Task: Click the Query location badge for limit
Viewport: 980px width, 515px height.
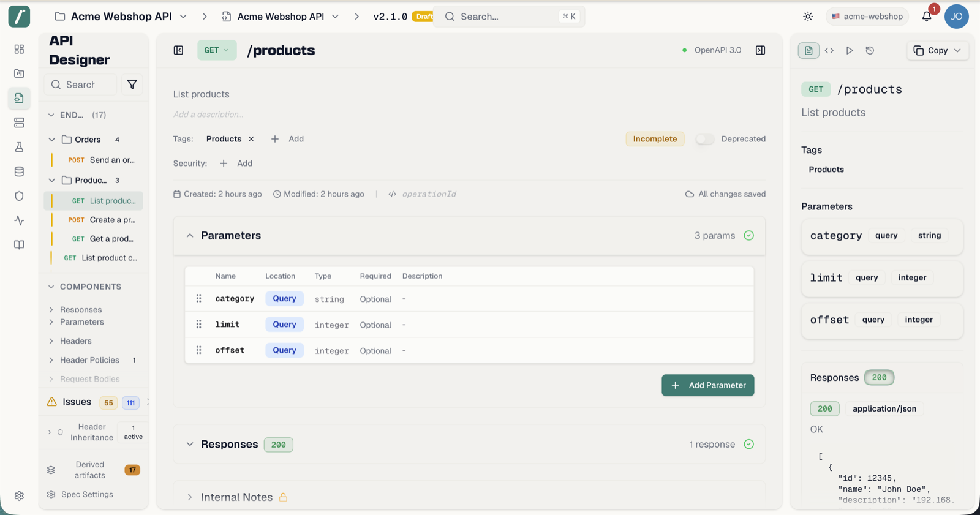Action: click(284, 325)
